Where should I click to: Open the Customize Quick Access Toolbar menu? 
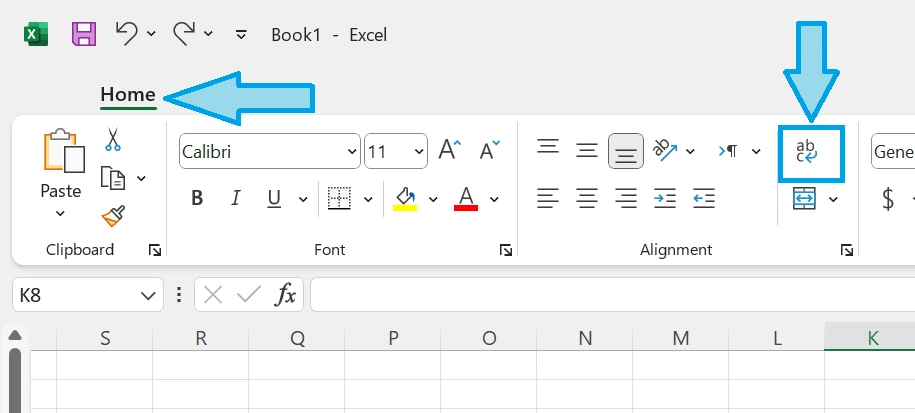click(x=240, y=34)
